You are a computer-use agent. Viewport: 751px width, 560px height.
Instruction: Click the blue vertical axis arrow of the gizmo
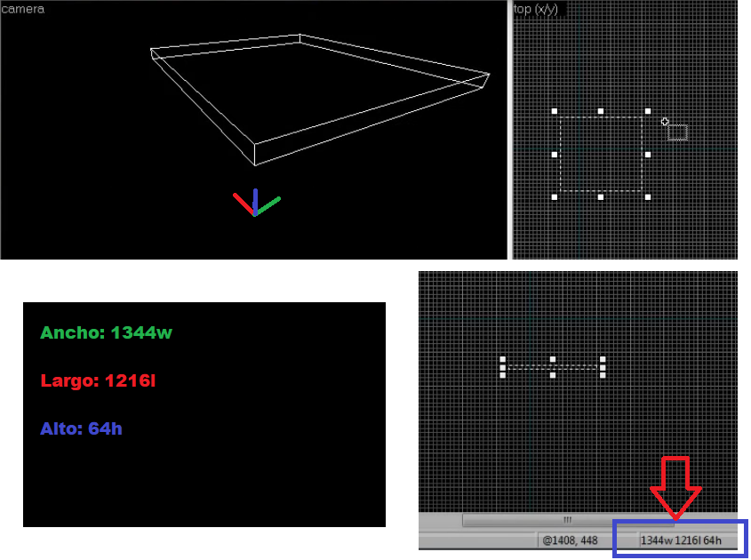pyautogui.click(x=254, y=200)
